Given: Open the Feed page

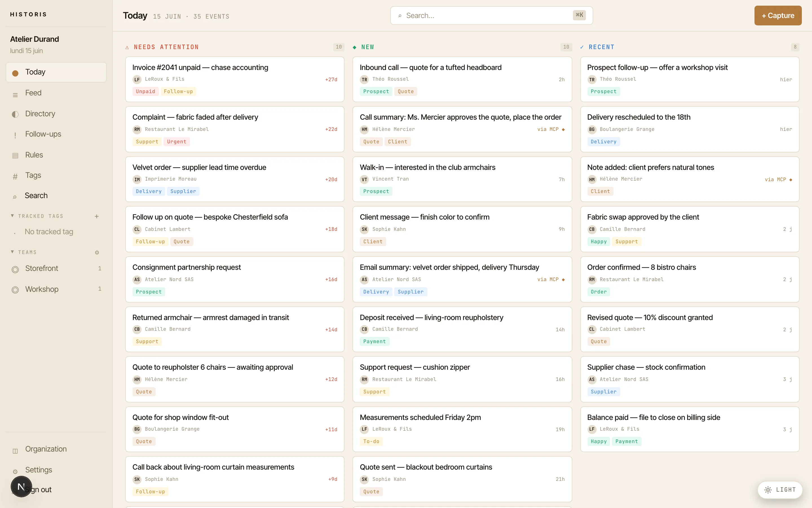Looking at the screenshot, I should (56, 93).
